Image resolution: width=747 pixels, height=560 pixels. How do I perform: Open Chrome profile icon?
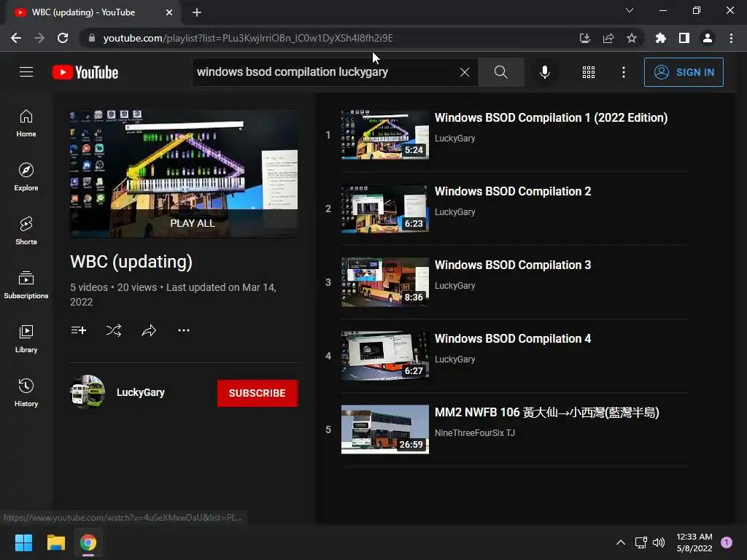[x=708, y=38]
